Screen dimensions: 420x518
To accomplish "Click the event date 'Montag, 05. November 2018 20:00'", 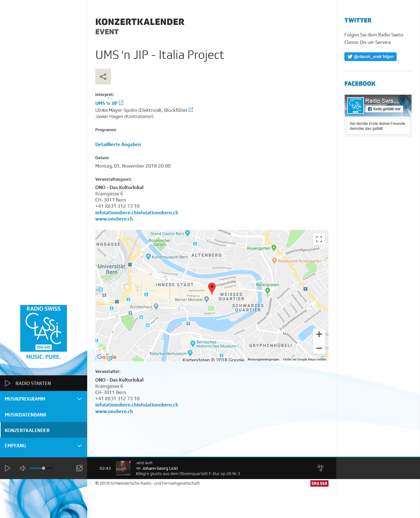I will [x=133, y=166].
